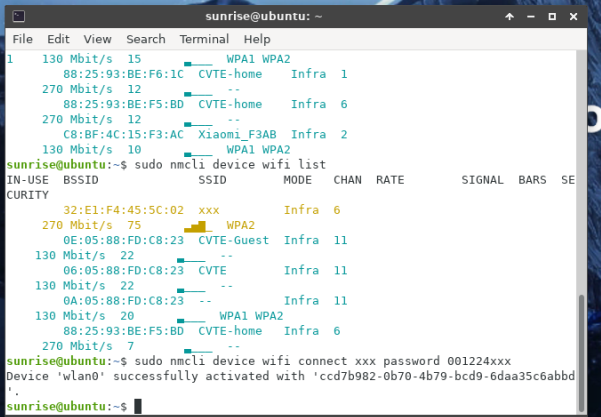Click the terminal icon in title bar
Screen dimensions: 601x417
(x=18, y=16)
